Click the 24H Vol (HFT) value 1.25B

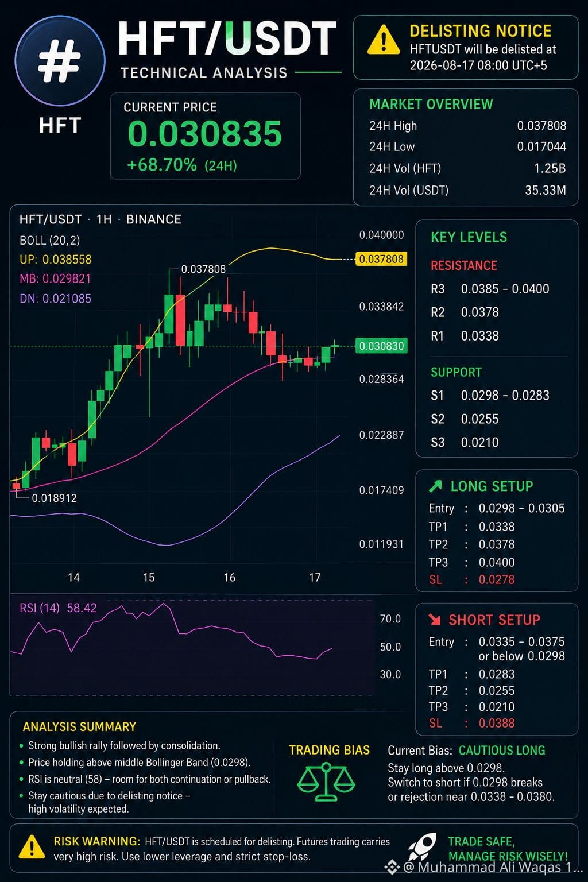(550, 168)
